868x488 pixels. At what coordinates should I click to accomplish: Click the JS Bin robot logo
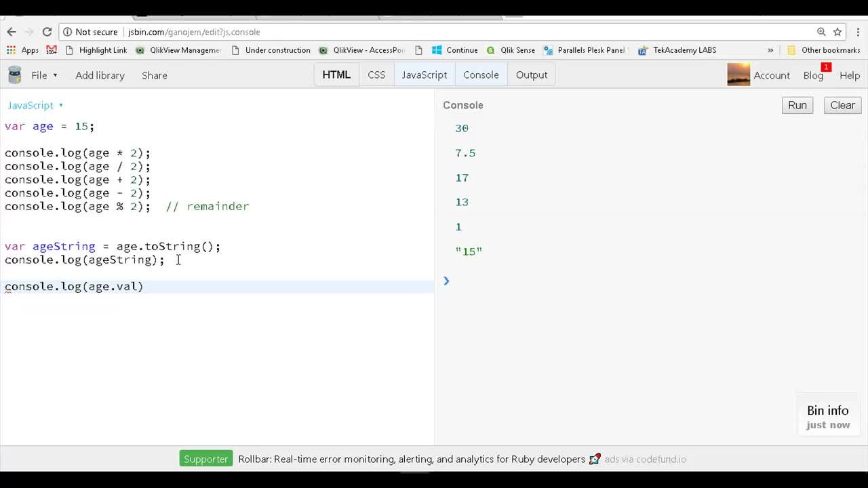coord(14,75)
